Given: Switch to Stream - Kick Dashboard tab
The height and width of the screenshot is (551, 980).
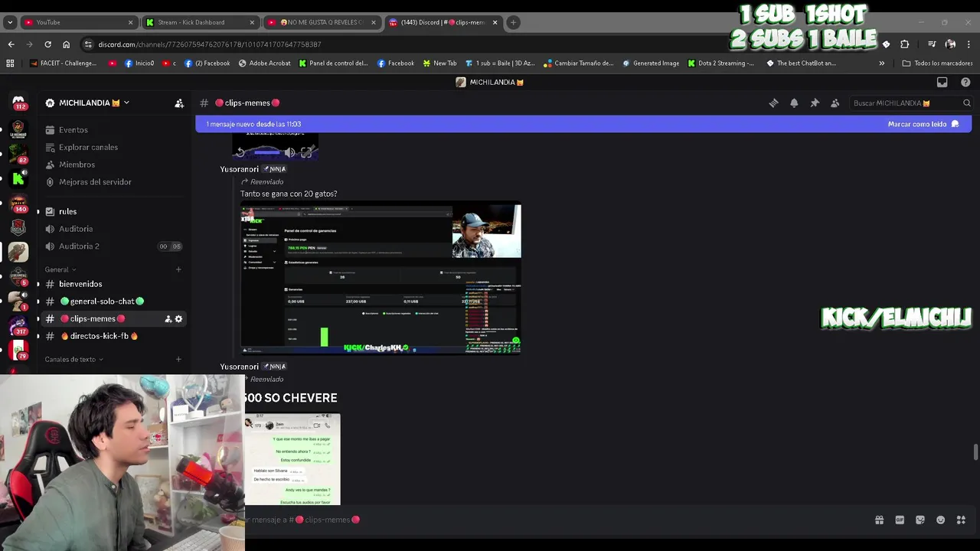Looking at the screenshot, I should click(x=201, y=22).
